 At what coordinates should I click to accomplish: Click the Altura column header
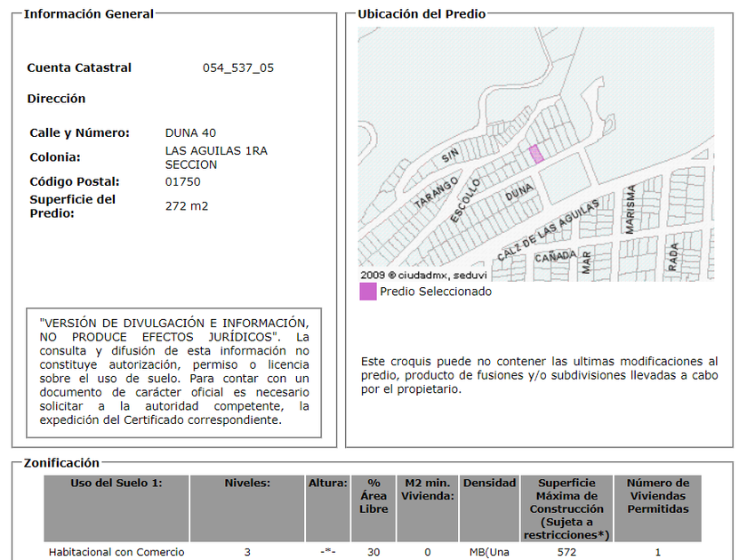pos(328,508)
